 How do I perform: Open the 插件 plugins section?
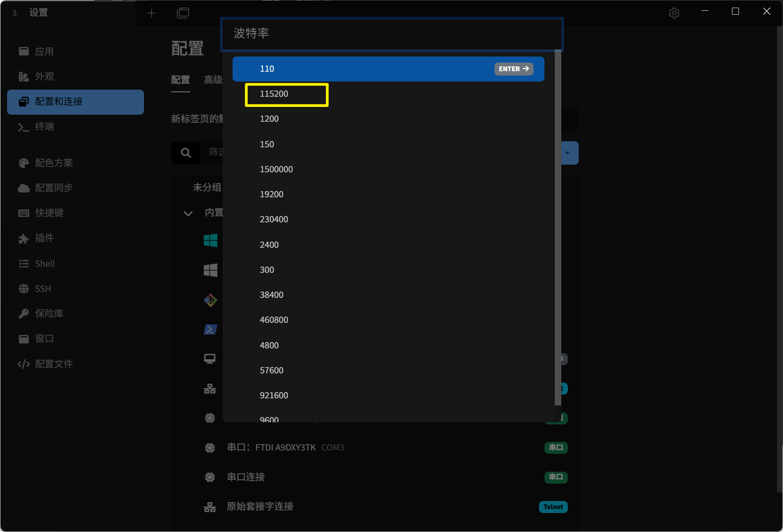(x=44, y=238)
